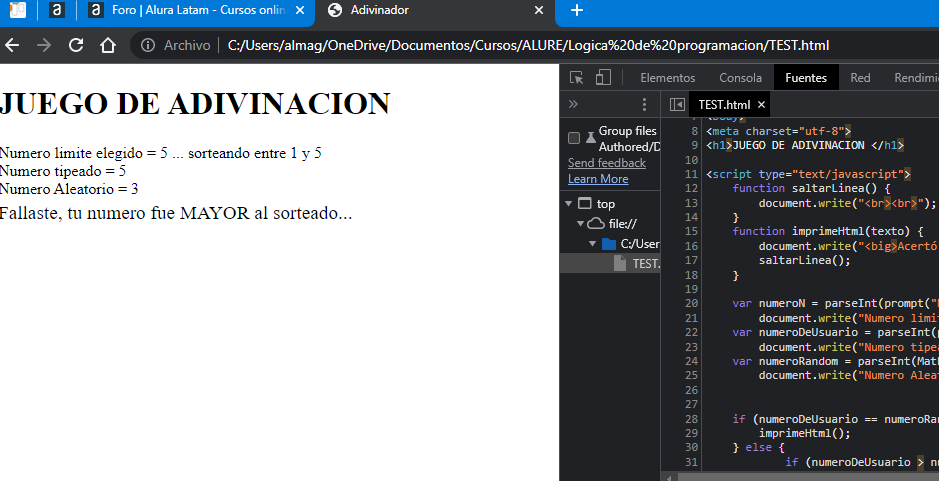Collapse the top frame tree node

568,204
